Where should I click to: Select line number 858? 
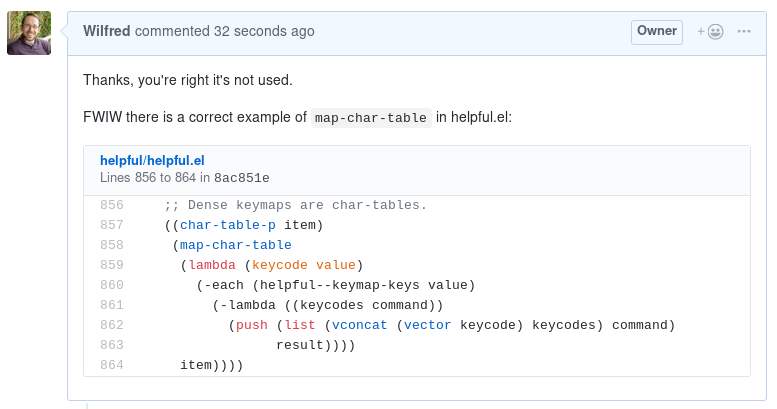(x=112, y=245)
